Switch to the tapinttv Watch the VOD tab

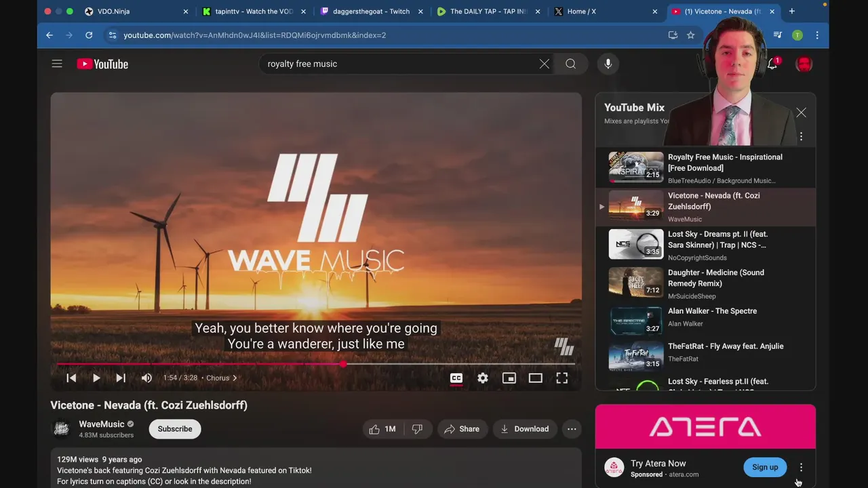click(x=254, y=12)
